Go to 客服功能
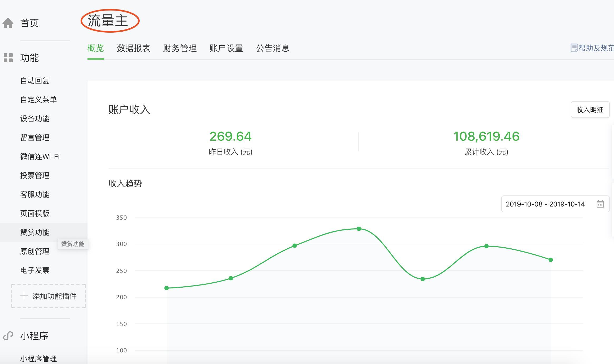This screenshot has height=364, width=614. pos(35,194)
